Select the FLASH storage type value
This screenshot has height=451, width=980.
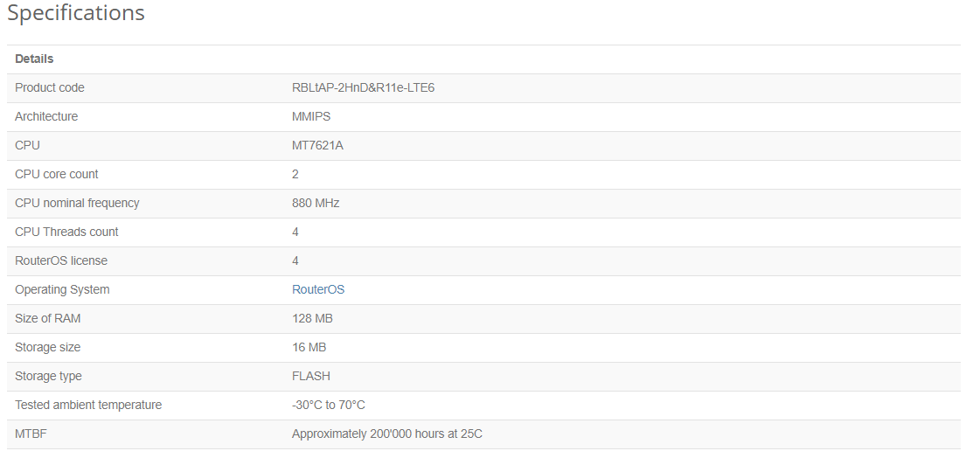[310, 376]
